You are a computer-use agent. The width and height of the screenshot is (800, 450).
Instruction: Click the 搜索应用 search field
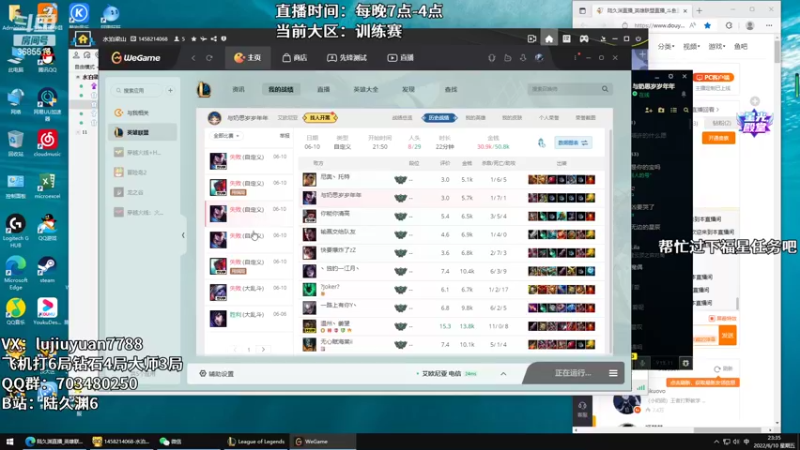(x=136, y=90)
